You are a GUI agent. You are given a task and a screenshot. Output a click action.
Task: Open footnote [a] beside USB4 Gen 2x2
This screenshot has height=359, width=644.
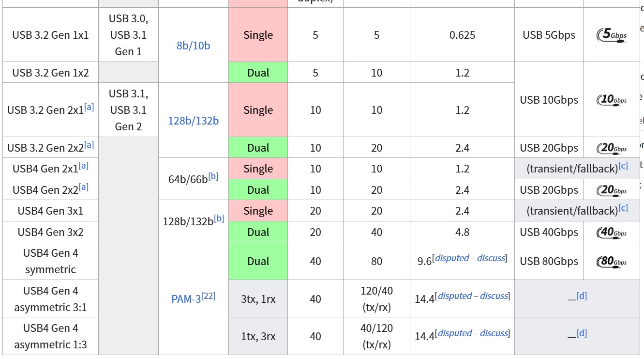pos(84,187)
